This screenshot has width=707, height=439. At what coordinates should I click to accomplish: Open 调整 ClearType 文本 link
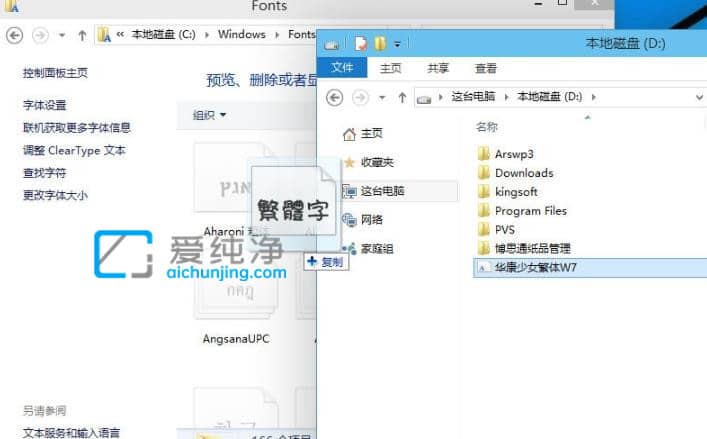pyautogui.click(x=74, y=151)
